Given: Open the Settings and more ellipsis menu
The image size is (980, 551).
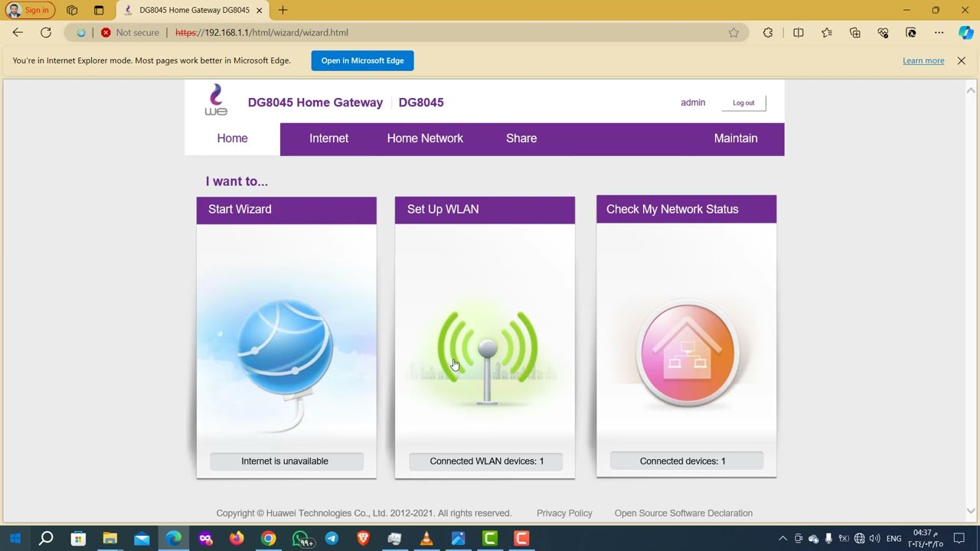Looking at the screenshot, I should 939,33.
